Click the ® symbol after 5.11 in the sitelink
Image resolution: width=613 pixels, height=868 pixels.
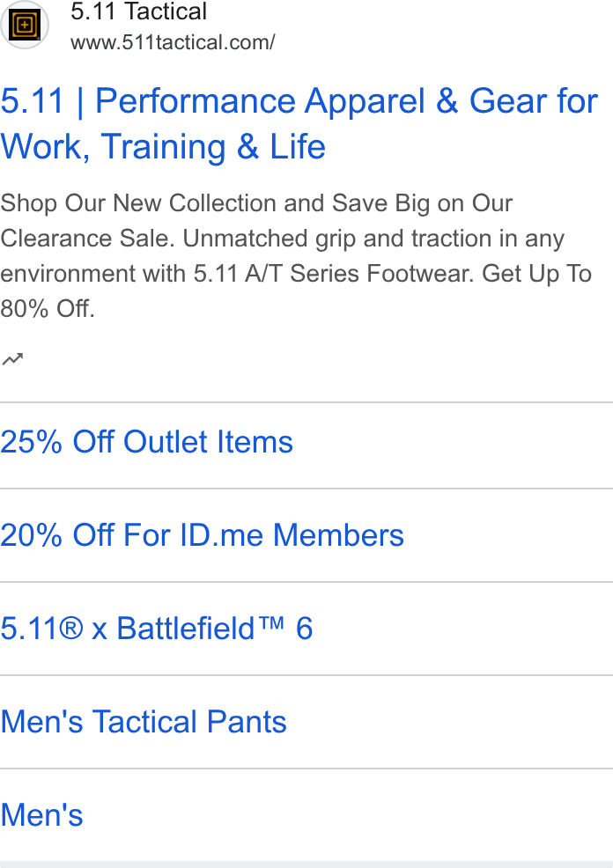click(x=70, y=629)
